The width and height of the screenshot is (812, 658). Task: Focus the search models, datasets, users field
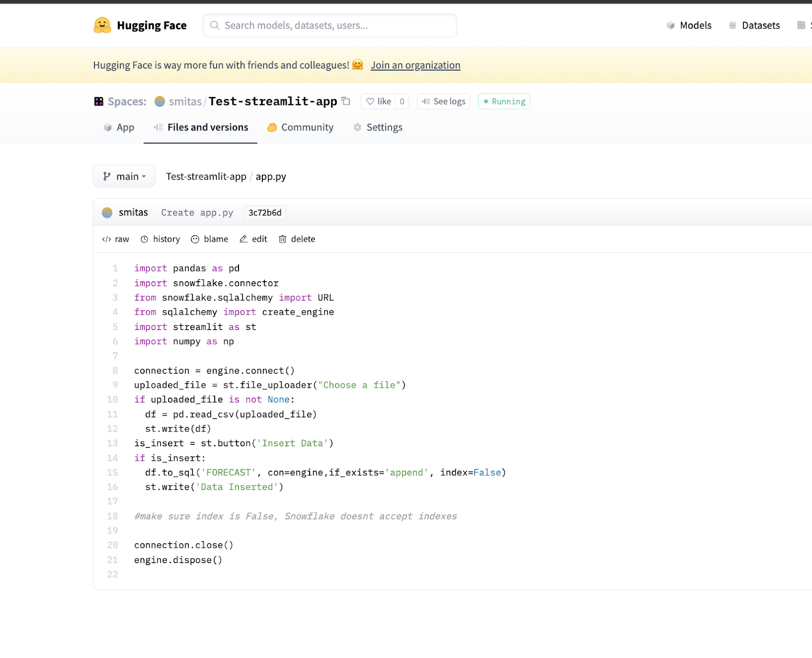330,25
